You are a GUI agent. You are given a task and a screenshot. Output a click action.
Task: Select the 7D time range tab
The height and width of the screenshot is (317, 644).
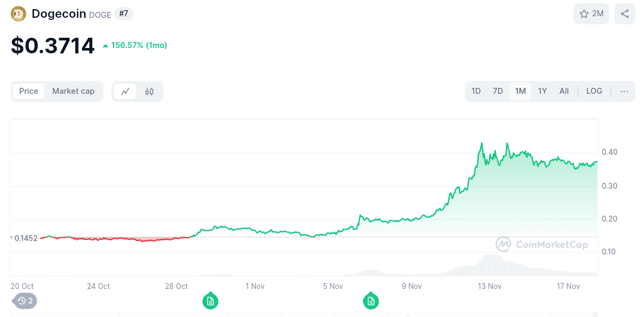(497, 91)
